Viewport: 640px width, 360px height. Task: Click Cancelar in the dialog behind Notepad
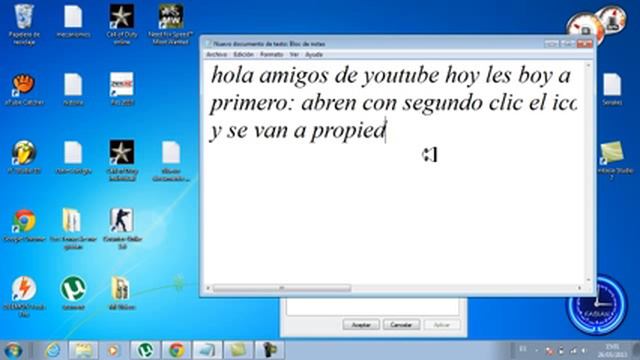(x=401, y=325)
